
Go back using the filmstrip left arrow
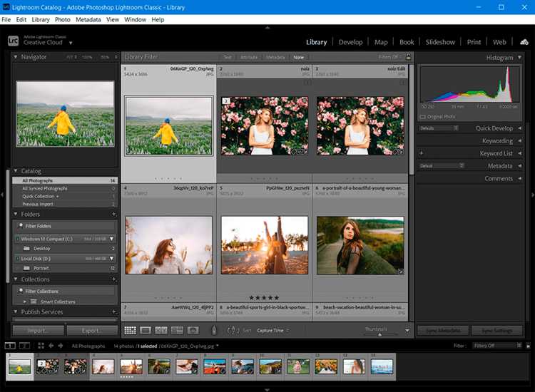51,346
